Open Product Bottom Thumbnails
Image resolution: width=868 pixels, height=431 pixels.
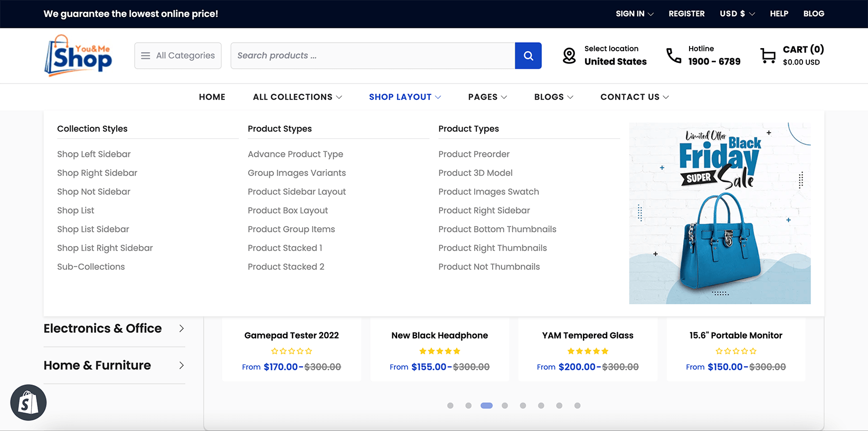pyautogui.click(x=497, y=229)
